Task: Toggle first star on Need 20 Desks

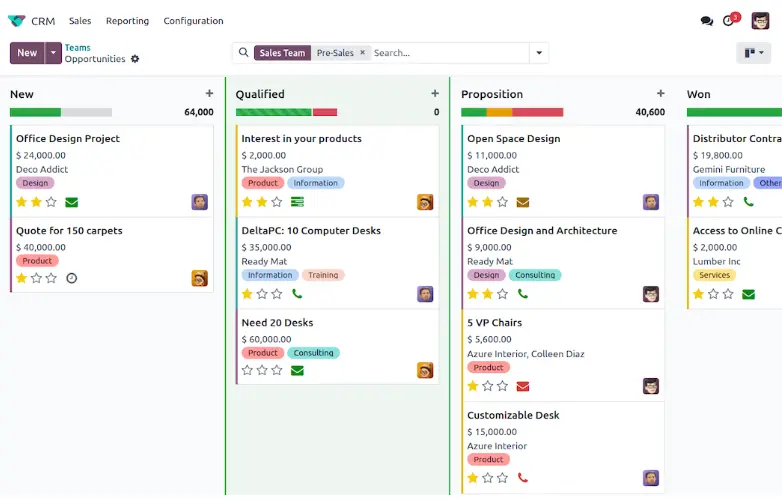Action: [247, 370]
